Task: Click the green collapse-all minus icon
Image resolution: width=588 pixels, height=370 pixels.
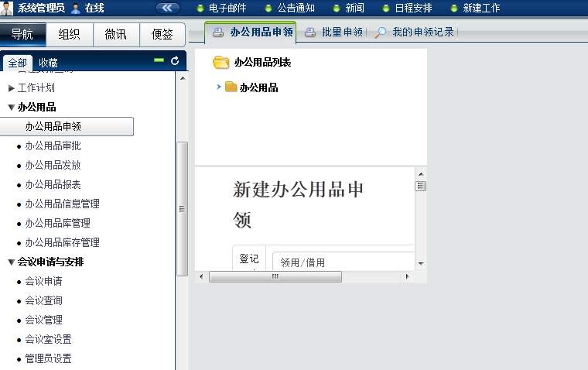Action: pos(159,60)
